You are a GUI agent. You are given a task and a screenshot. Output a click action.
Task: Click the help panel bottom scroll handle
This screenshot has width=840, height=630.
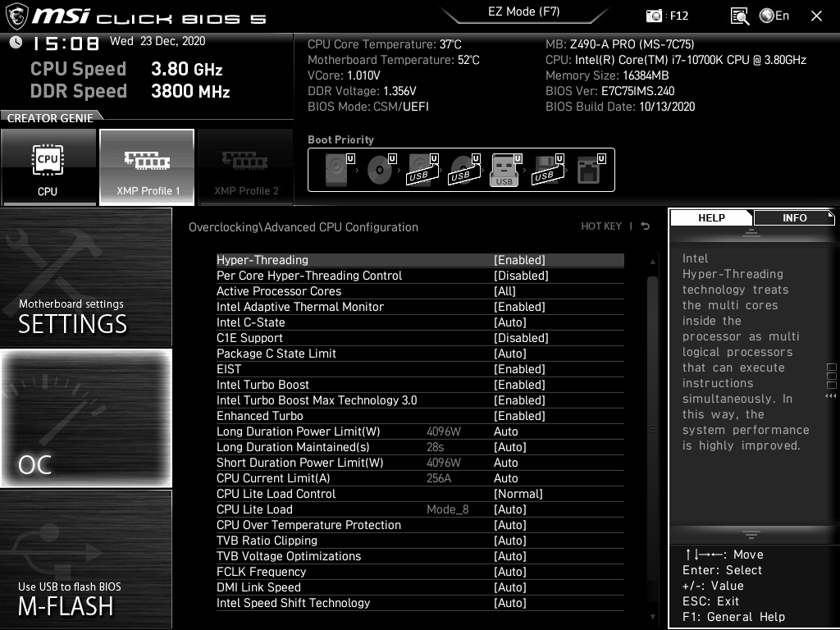click(751, 535)
